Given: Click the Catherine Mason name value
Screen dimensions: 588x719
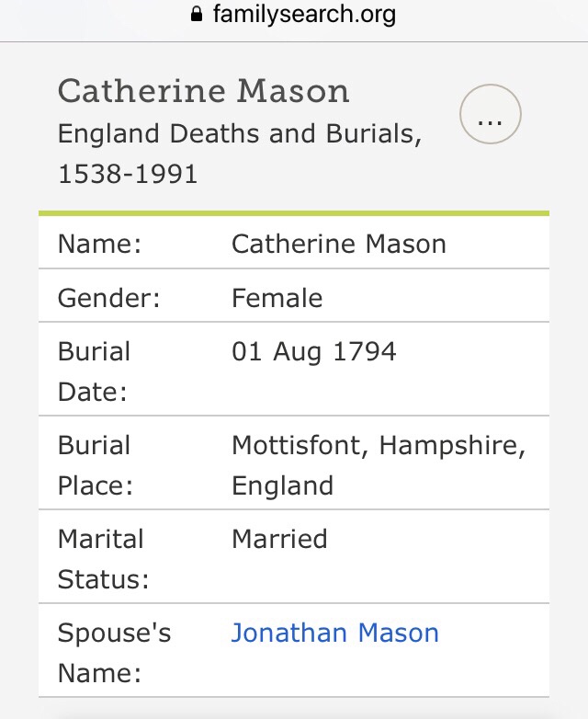Looking at the screenshot, I should tap(338, 244).
